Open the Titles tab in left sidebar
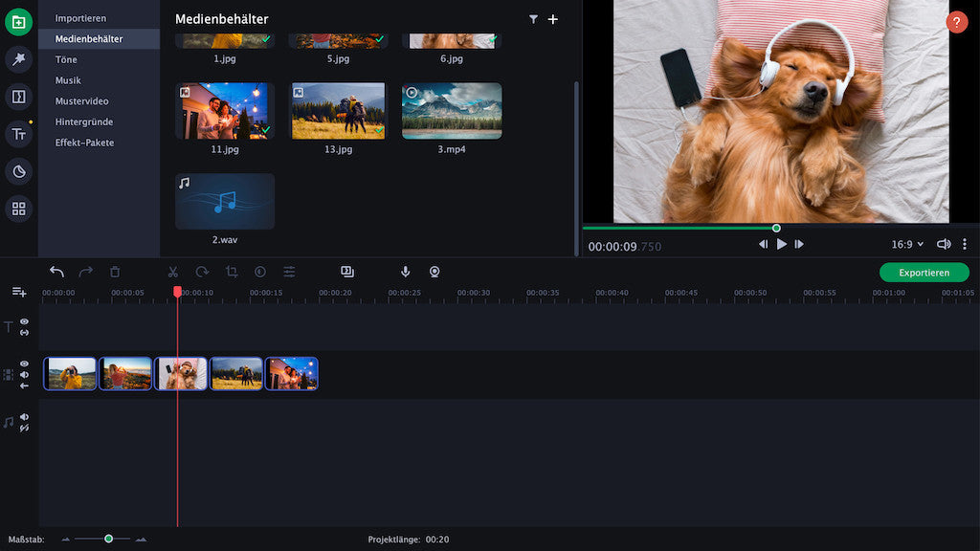Image resolution: width=980 pixels, height=551 pixels. 18,135
